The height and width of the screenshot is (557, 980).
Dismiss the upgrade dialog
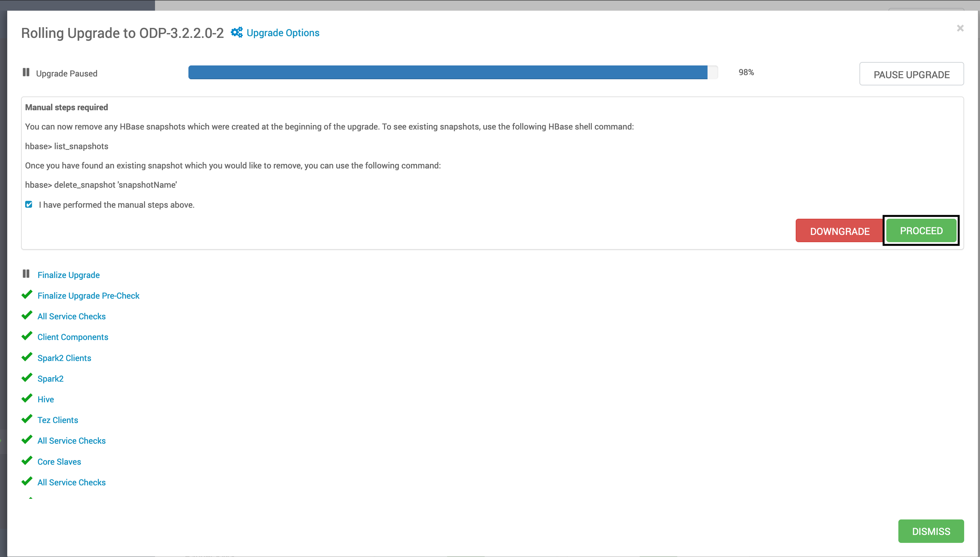pyautogui.click(x=931, y=531)
